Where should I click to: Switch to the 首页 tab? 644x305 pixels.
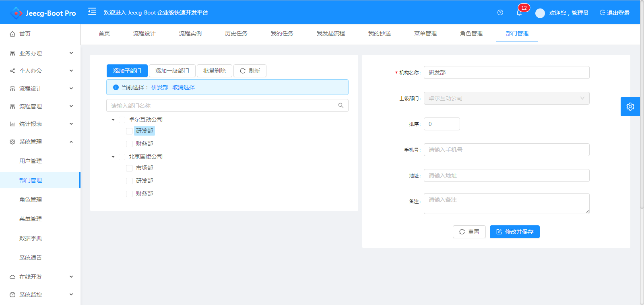[104, 33]
